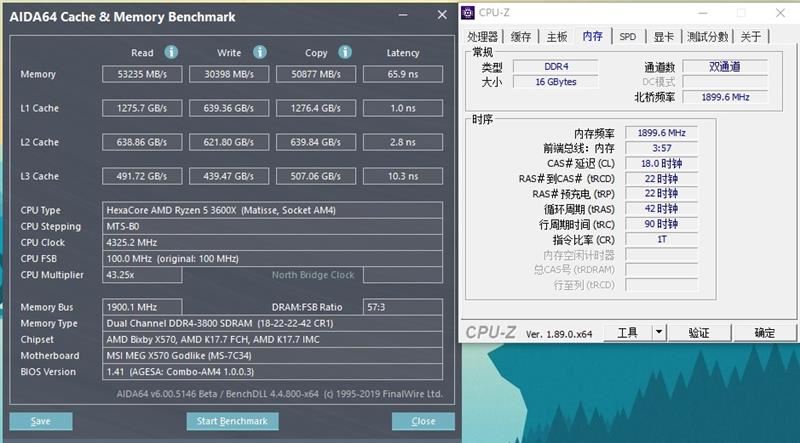This screenshot has height=443, width=800.
Task: Click 通道数 value 双通道 in CPU-Z
Action: click(x=725, y=66)
